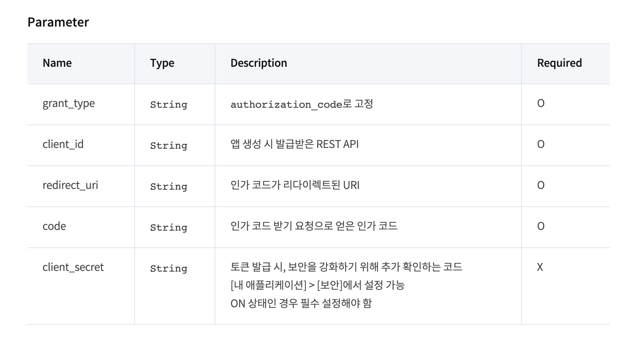Select the code parameter name
The height and width of the screenshot is (346, 644).
[x=54, y=226]
